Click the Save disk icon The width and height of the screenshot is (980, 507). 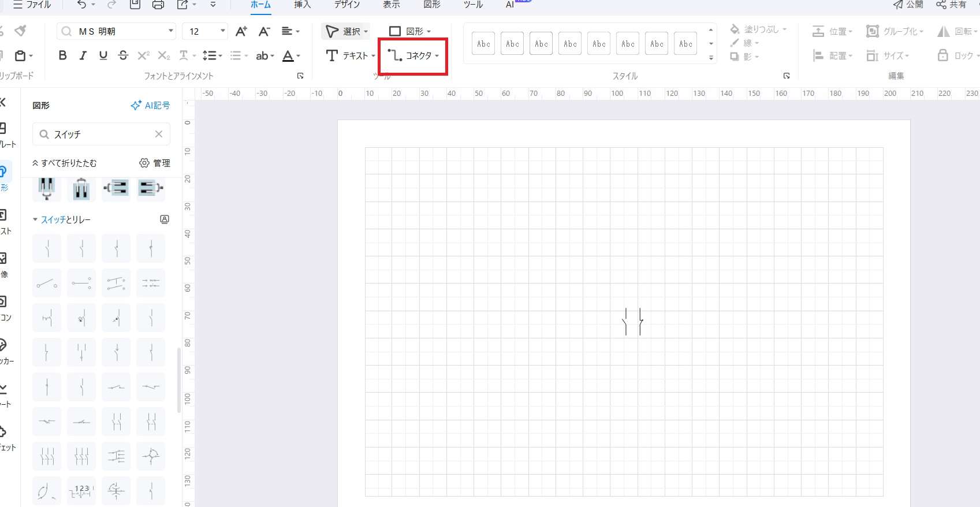[x=135, y=5]
